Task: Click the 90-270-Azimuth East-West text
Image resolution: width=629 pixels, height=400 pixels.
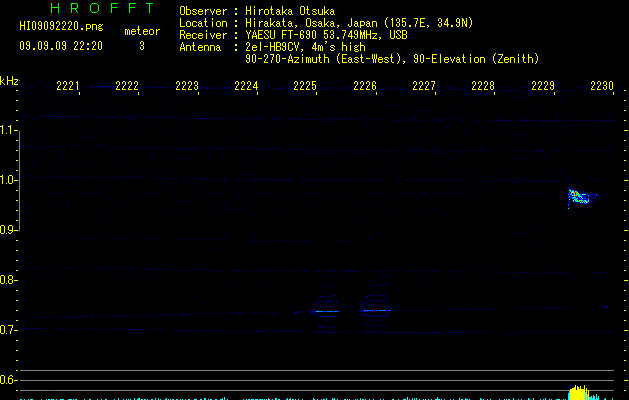Action: (x=392, y=59)
